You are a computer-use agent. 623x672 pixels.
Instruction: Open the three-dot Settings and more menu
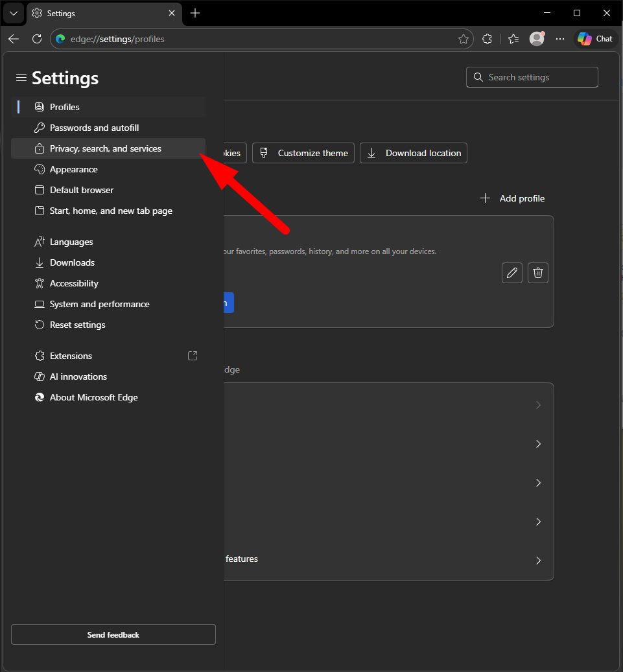(560, 39)
